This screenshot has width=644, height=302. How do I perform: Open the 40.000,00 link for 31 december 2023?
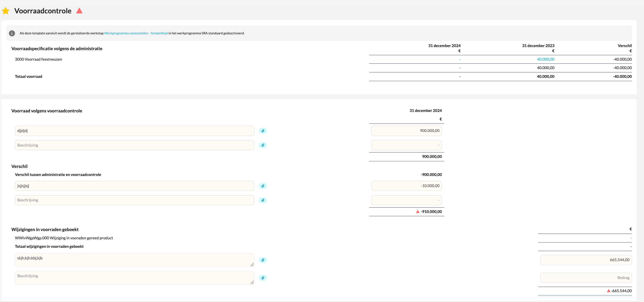(545, 59)
